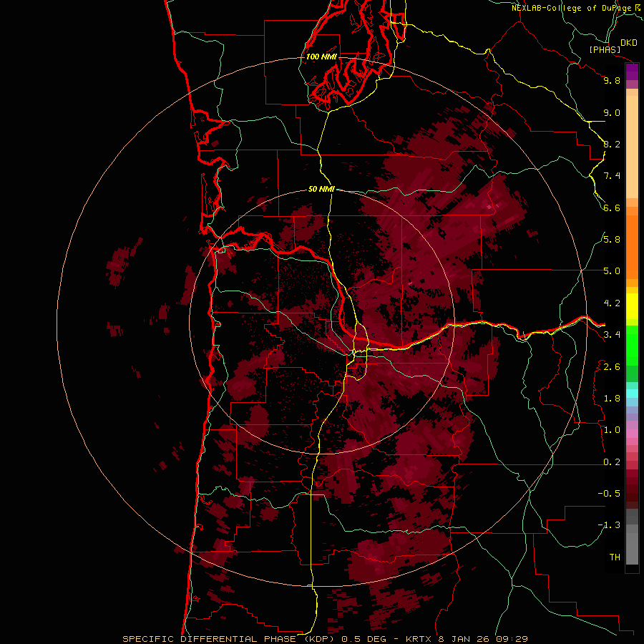Select the 6.6 value on the scale
Screen dimensions: 644x644
pyautogui.click(x=612, y=208)
